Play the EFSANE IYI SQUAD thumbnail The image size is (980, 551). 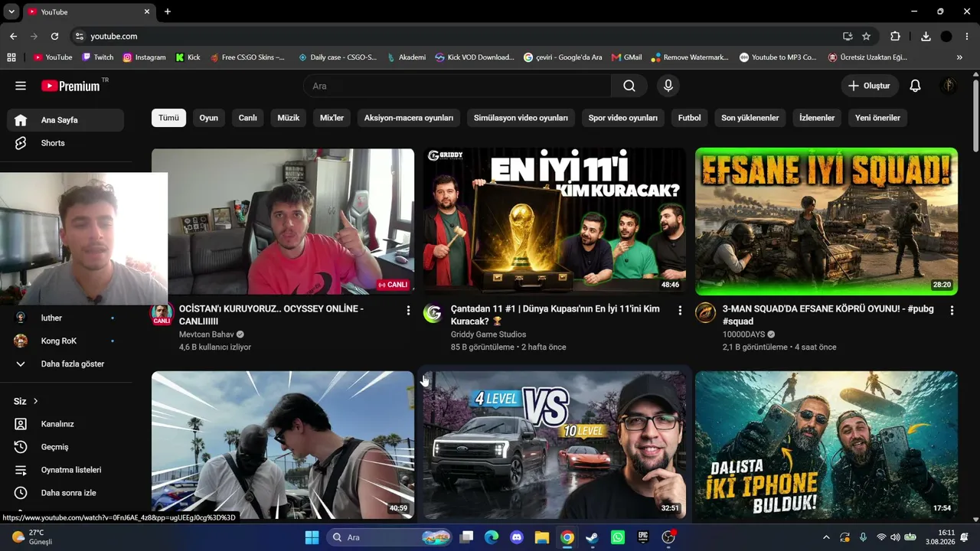coord(826,221)
